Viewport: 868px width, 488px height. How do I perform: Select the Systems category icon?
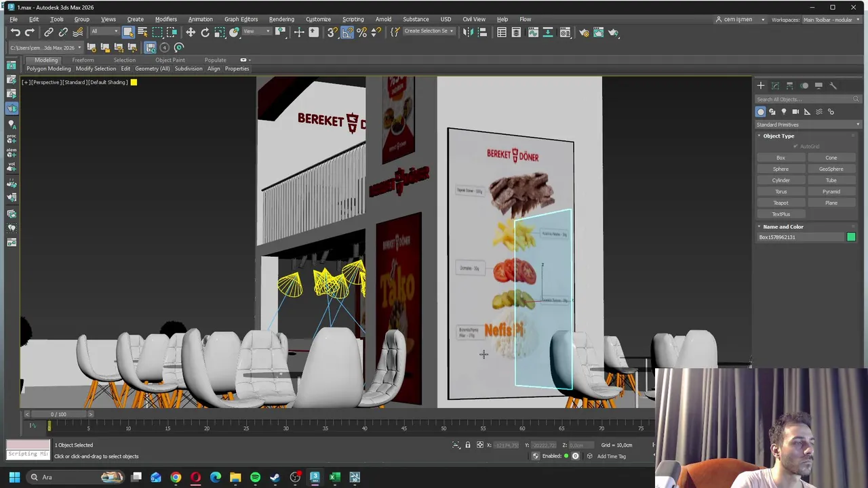[x=831, y=112]
